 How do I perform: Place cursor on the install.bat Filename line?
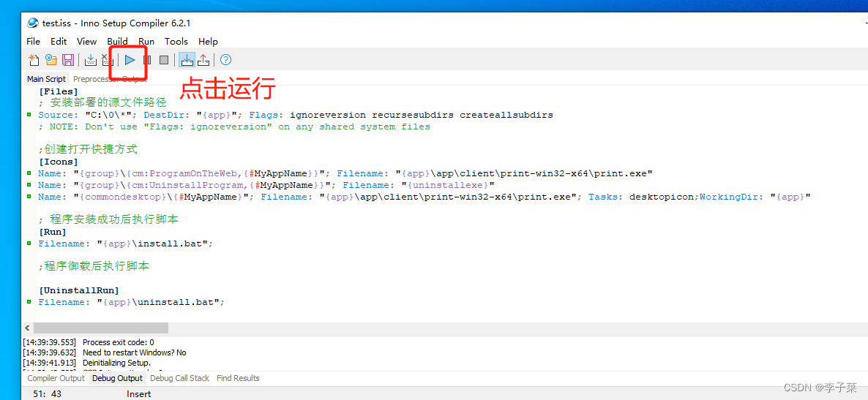point(125,244)
